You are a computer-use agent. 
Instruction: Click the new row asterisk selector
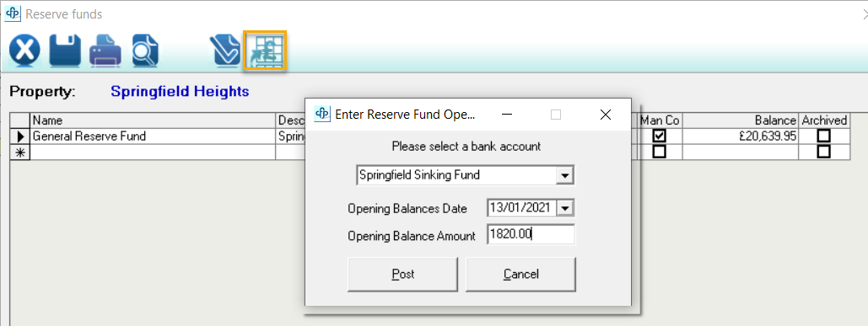(20, 152)
